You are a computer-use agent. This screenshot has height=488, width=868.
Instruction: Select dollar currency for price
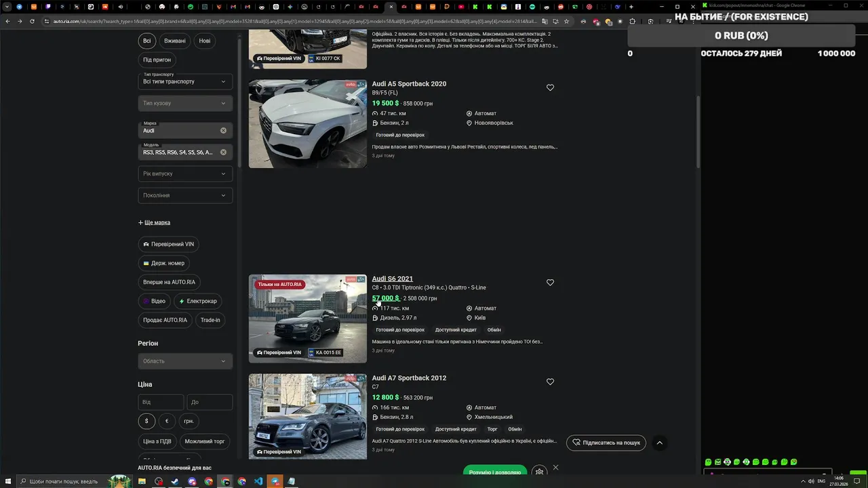coord(146,421)
